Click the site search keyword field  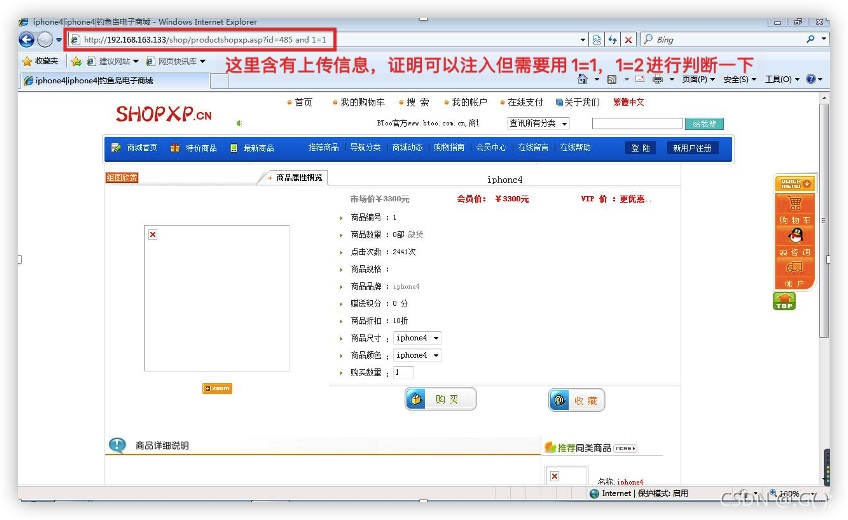637,124
